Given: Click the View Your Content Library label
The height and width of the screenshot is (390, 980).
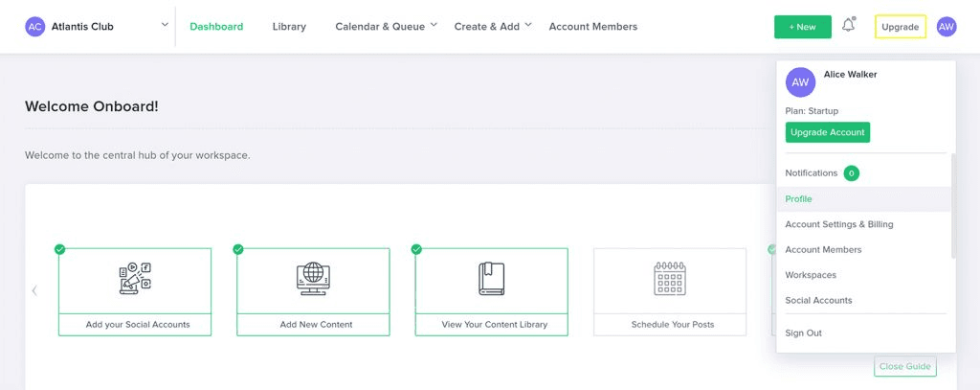Looking at the screenshot, I should pyautogui.click(x=495, y=324).
